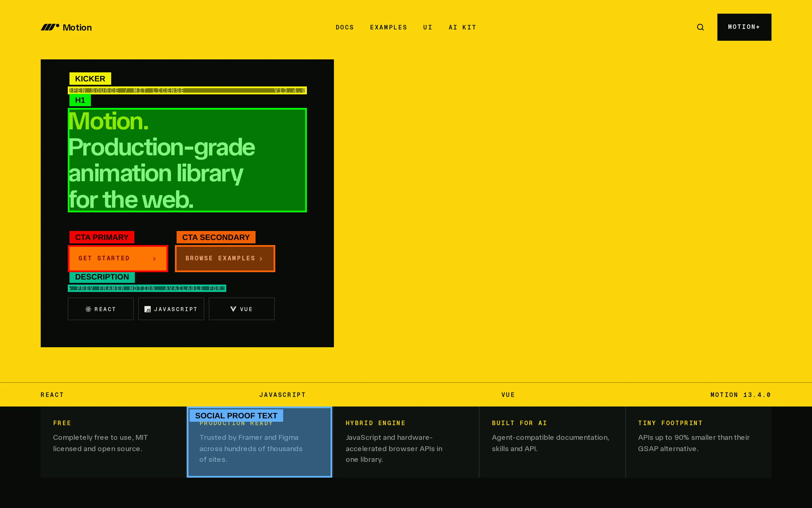Click the Vue V icon
Viewport: 812px width, 508px height.
(233, 309)
